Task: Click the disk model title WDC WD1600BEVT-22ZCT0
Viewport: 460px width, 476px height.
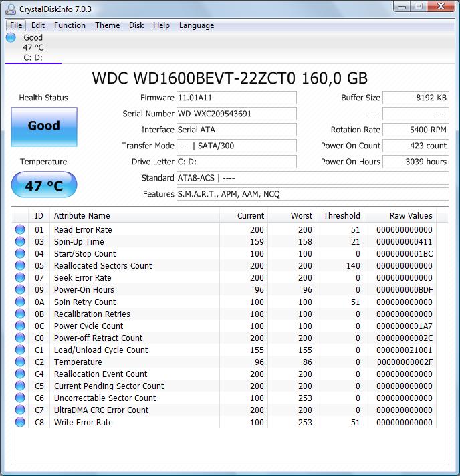Action: click(x=194, y=78)
